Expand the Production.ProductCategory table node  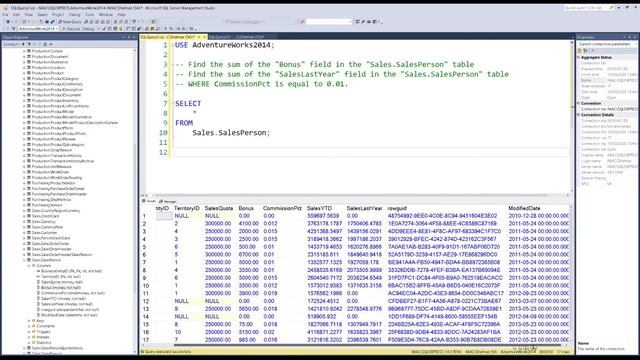(24, 78)
